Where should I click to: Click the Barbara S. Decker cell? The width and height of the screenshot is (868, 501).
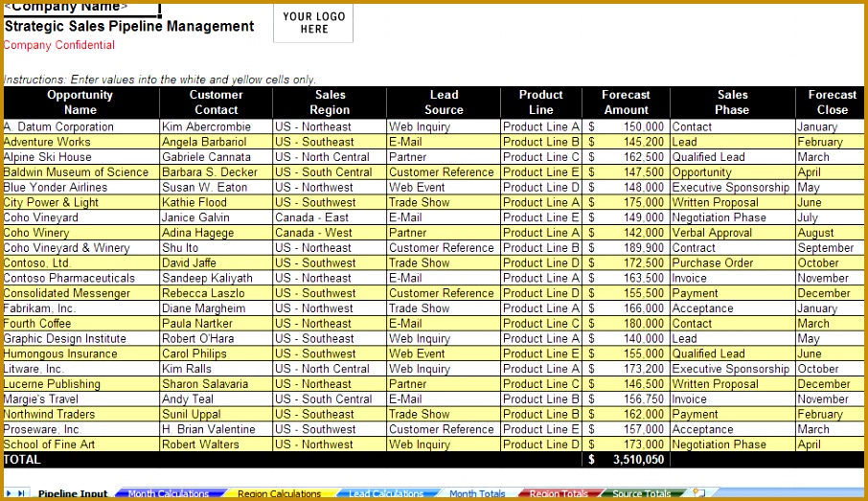pos(216,172)
